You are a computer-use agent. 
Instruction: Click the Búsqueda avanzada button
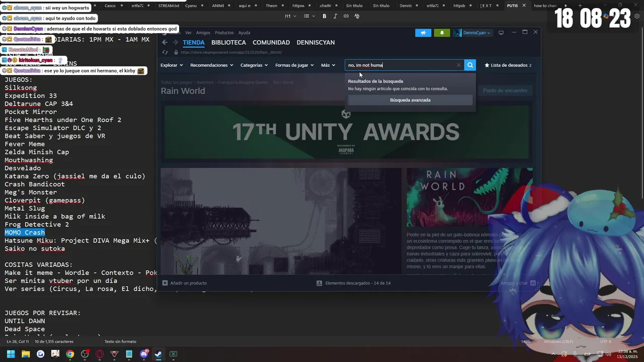click(410, 100)
